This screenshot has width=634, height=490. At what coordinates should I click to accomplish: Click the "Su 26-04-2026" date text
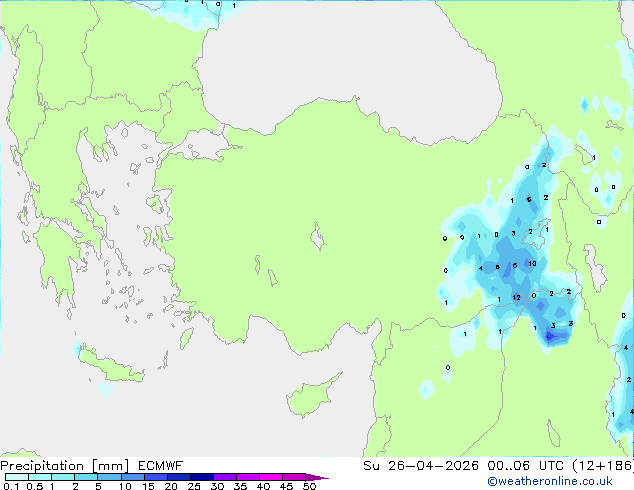pyautogui.click(x=421, y=466)
